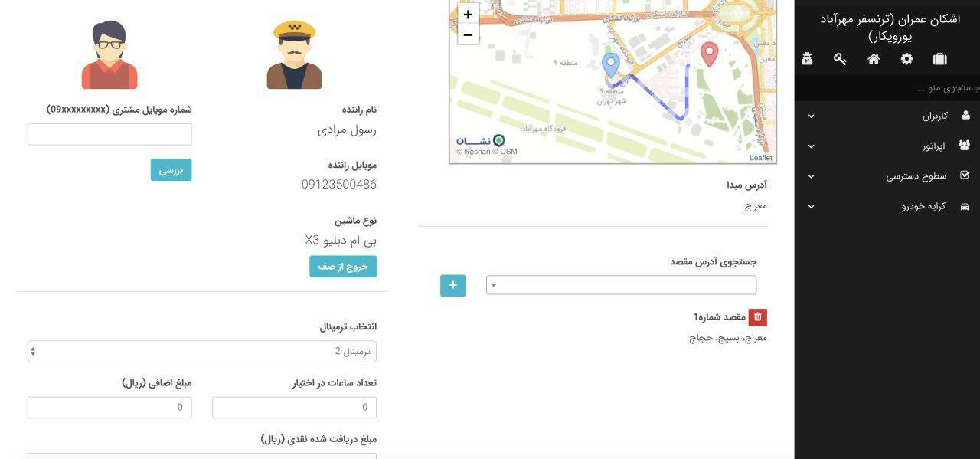Open the destination address search dropdown

click(x=621, y=285)
